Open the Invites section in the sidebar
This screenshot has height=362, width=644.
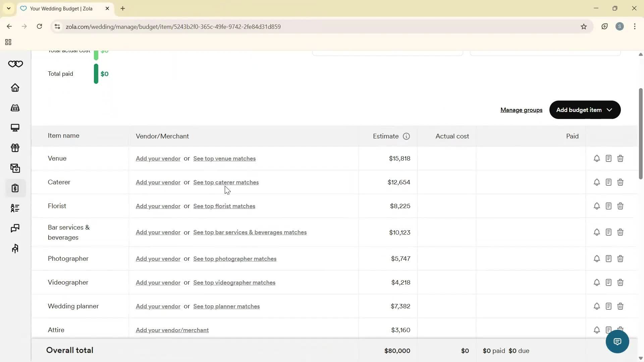click(x=15, y=168)
